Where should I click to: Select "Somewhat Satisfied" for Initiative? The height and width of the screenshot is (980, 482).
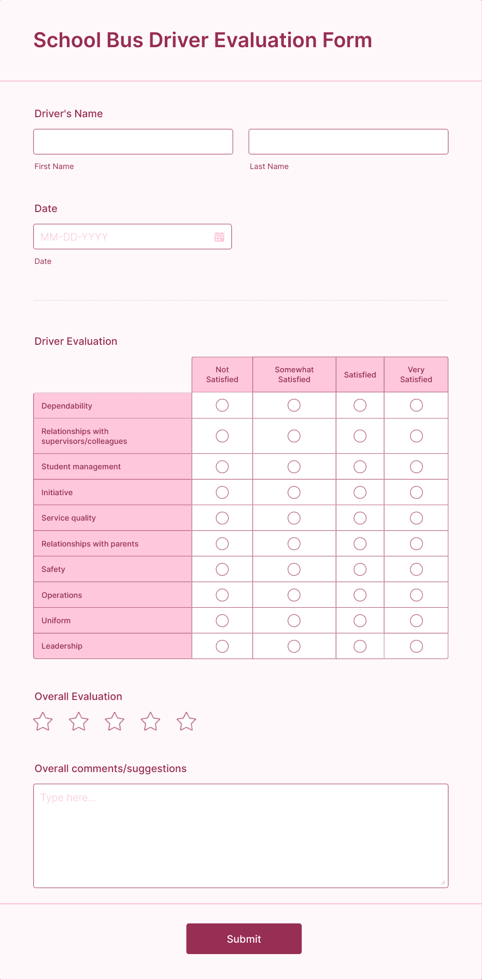[x=294, y=492]
